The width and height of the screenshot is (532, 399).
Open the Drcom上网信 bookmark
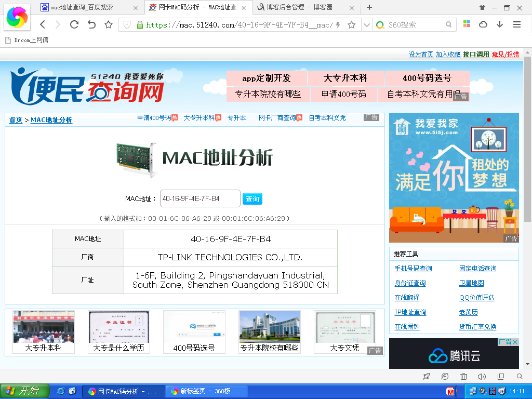(27, 40)
